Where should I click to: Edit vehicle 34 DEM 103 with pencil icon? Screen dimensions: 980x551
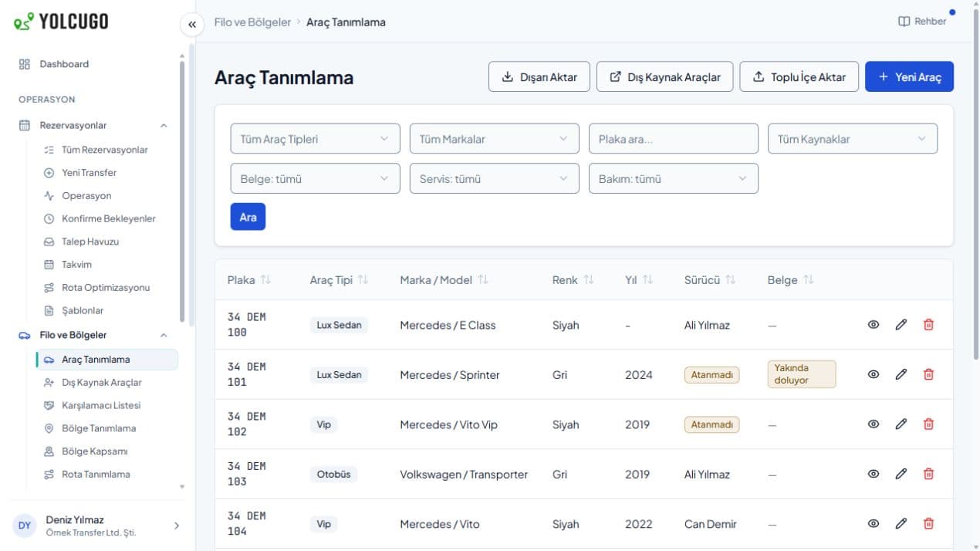901,474
